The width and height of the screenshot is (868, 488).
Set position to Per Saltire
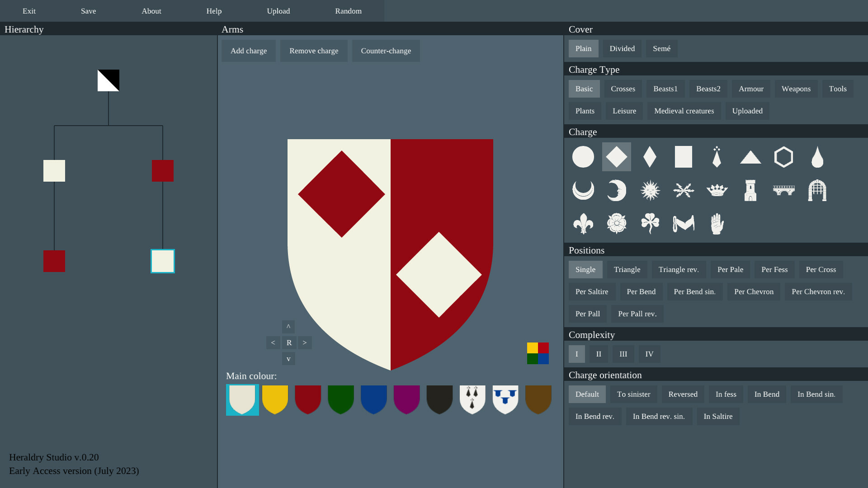(x=591, y=292)
